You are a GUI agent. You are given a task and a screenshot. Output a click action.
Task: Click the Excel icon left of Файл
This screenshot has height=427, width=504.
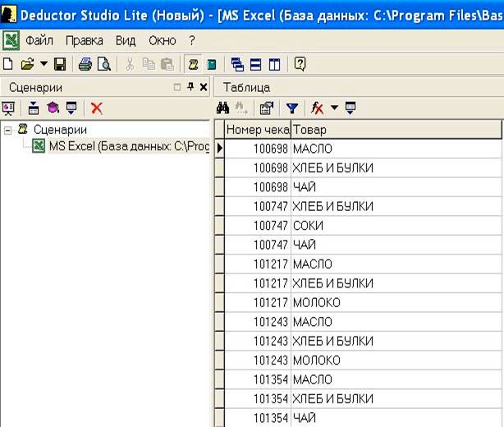[11, 40]
